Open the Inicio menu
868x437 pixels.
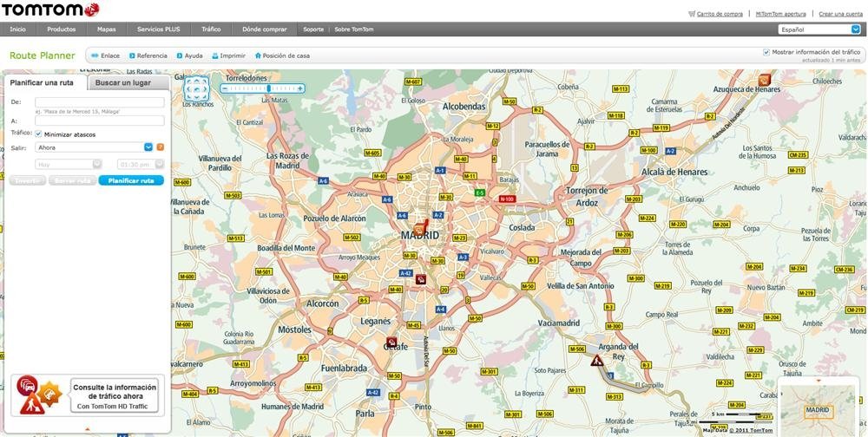click(x=17, y=29)
